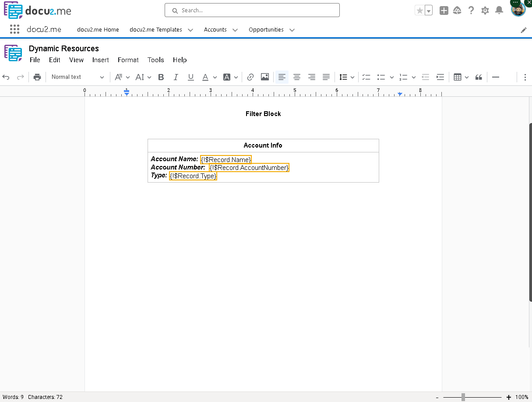Click the zoom slider handle
The height and width of the screenshot is (402, 532).
[x=463, y=397]
